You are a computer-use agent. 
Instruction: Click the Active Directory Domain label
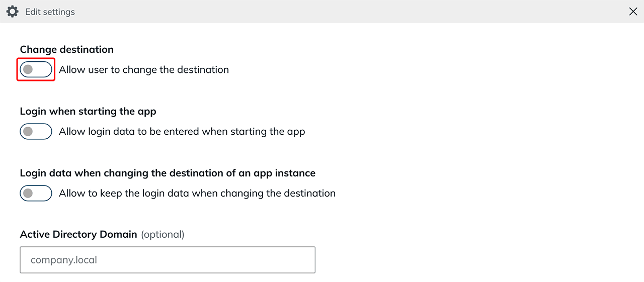tap(78, 234)
